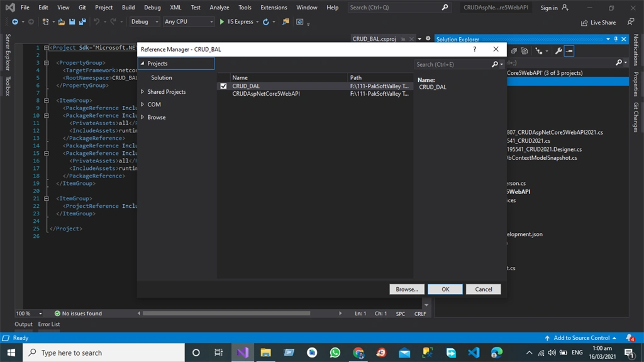Open the Debug configuration dropdown

pyautogui.click(x=145, y=22)
